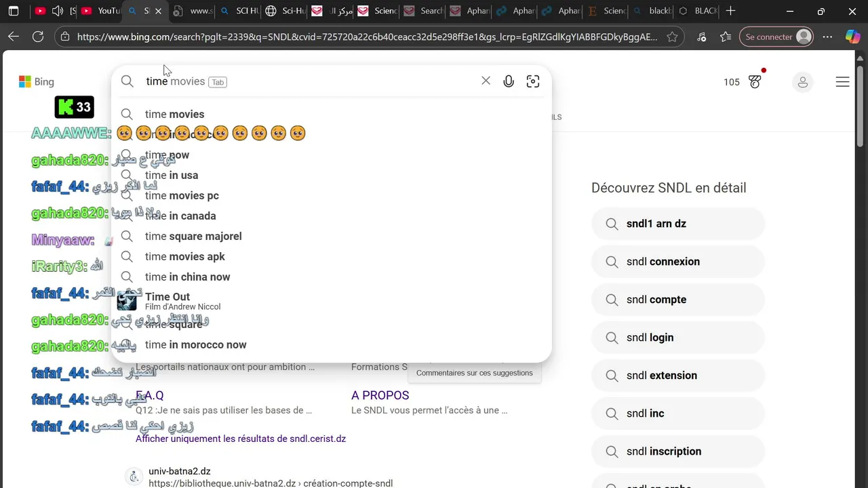Open the F.A.Q link

point(150,395)
